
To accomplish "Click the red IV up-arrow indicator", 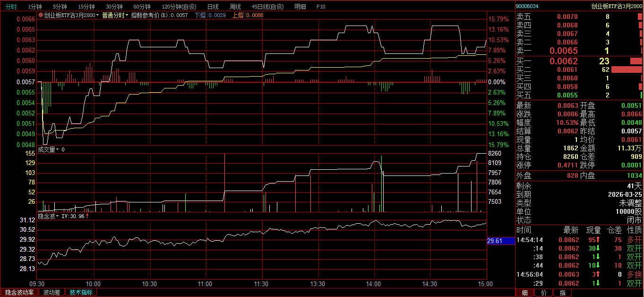I will click(87, 216).
